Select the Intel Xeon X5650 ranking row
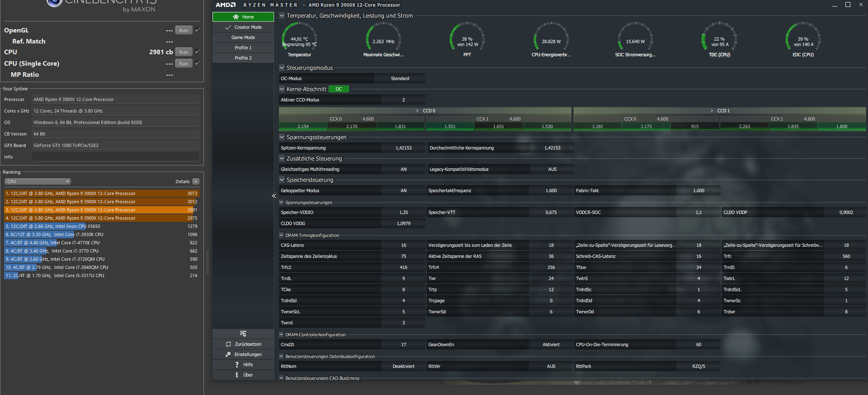The width and height of the screenshot is (868, 395). point(102,226)
